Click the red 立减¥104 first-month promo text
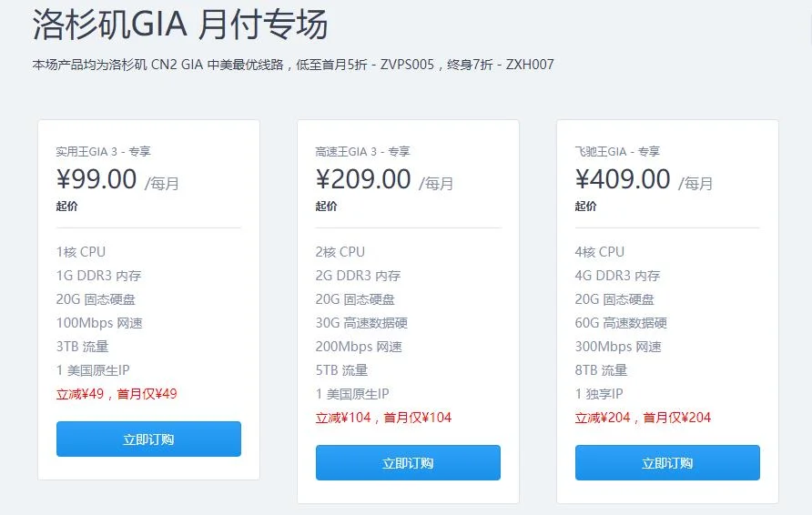 [x=383, y=418]
